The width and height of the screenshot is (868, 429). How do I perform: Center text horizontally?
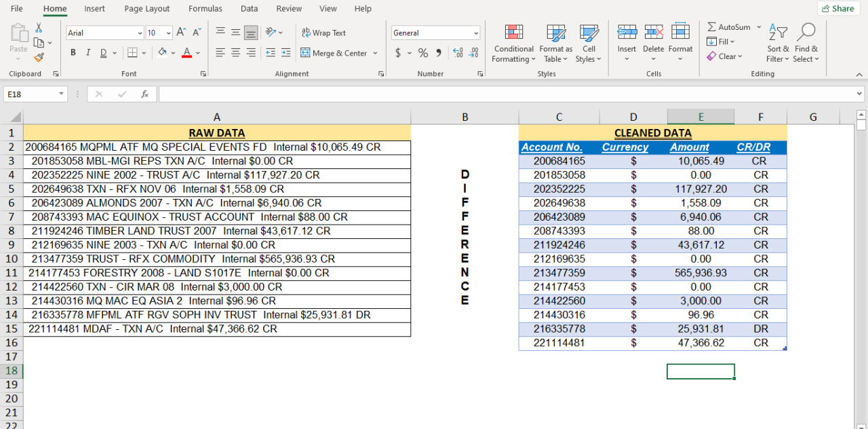(x=235, y=53)
